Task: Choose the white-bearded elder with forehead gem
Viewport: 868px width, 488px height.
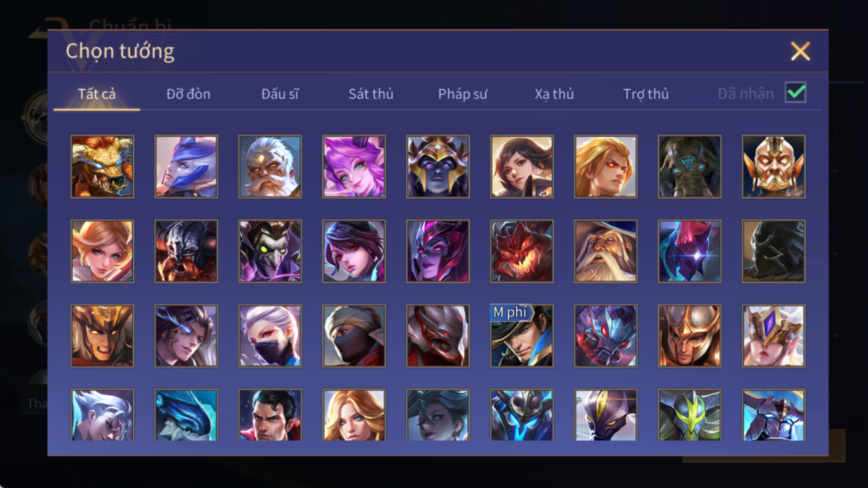Action: [x=270, y=167]
